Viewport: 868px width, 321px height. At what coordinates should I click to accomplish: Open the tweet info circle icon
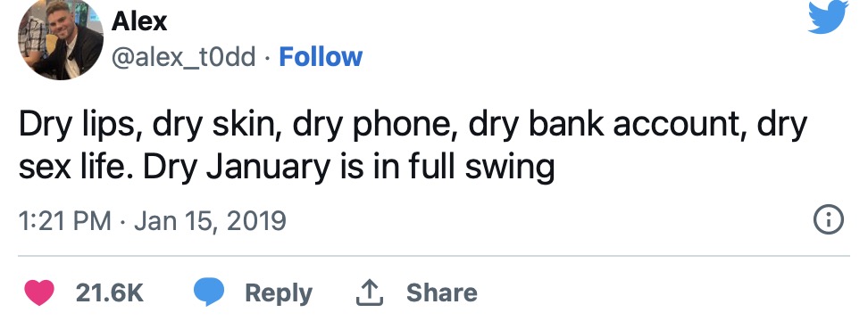coord(829,220)
